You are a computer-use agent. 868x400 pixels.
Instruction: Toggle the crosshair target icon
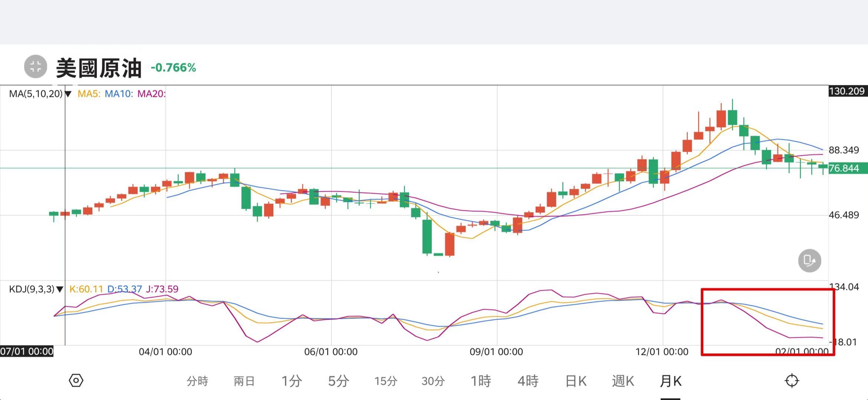(x=792, y=381)
